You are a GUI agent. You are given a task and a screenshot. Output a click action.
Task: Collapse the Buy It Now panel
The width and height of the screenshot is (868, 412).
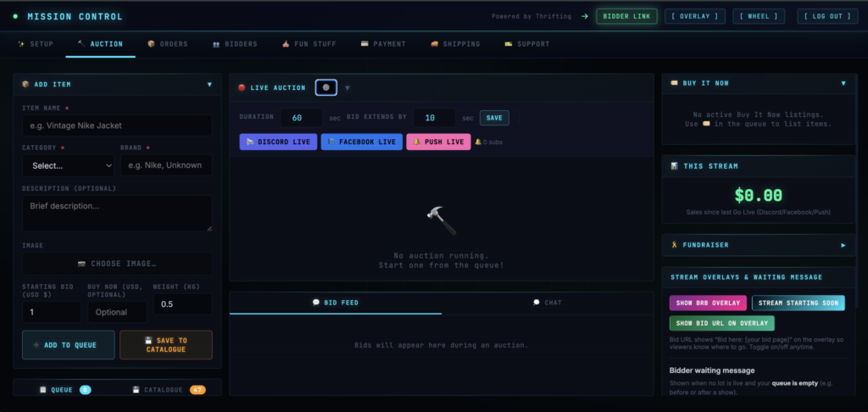coord(843,84)
